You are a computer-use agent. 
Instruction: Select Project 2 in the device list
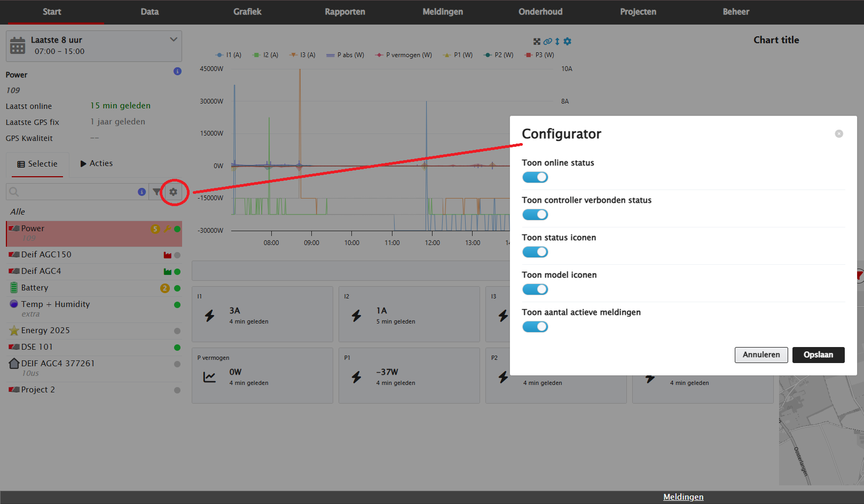coord(94,390)
